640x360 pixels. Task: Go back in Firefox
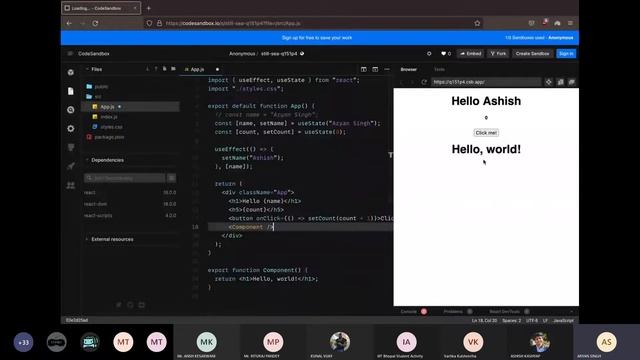[69, 23]
